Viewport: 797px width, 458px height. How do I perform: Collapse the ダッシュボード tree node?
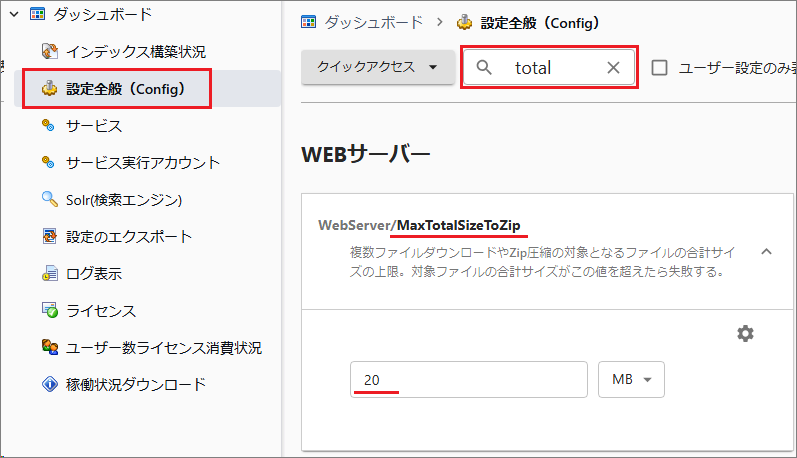point(14,14)
